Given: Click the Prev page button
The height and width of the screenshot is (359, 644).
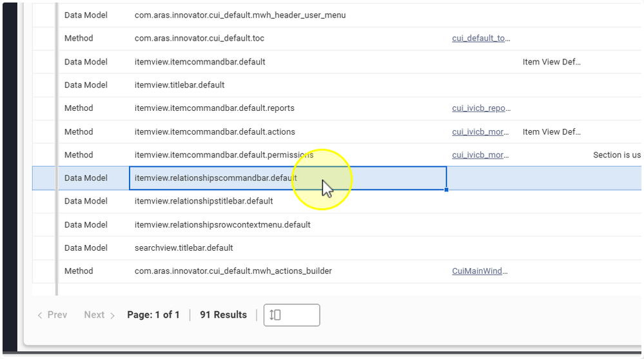Looking at the screenshot, I should (x=52, y=315).
